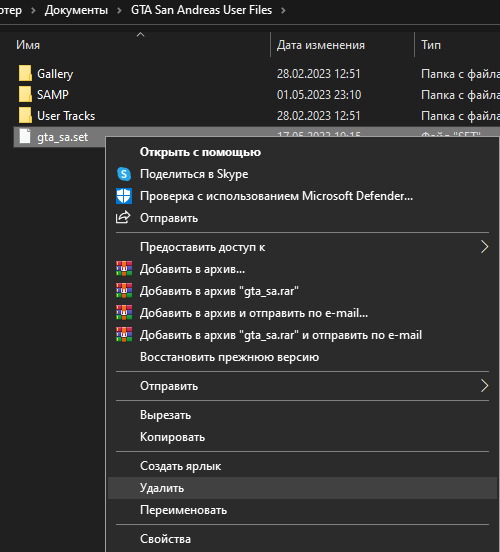Viewport: 500px width, 552px height.
Task: Click type cell in User Tracks row
Action: pos(460,116)
